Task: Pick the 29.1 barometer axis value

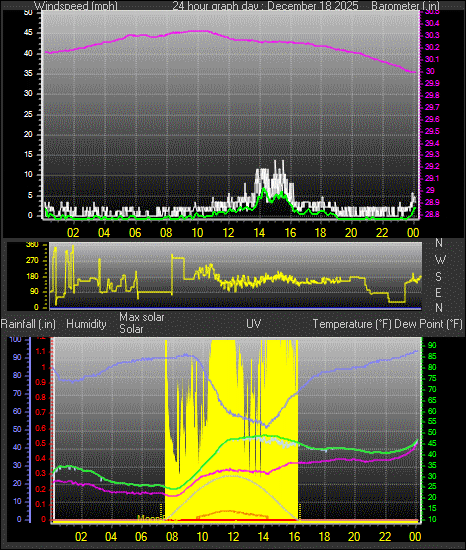Action: (432, 179)
